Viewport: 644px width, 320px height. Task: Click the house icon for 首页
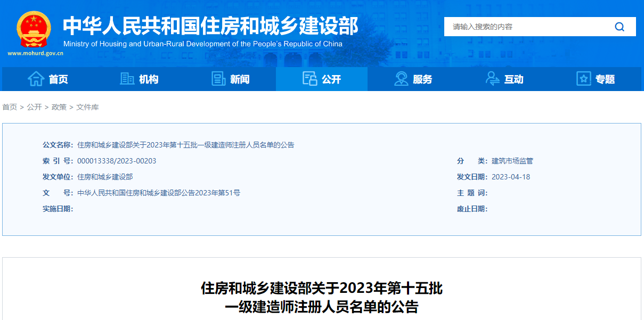[x=36, y=79]
